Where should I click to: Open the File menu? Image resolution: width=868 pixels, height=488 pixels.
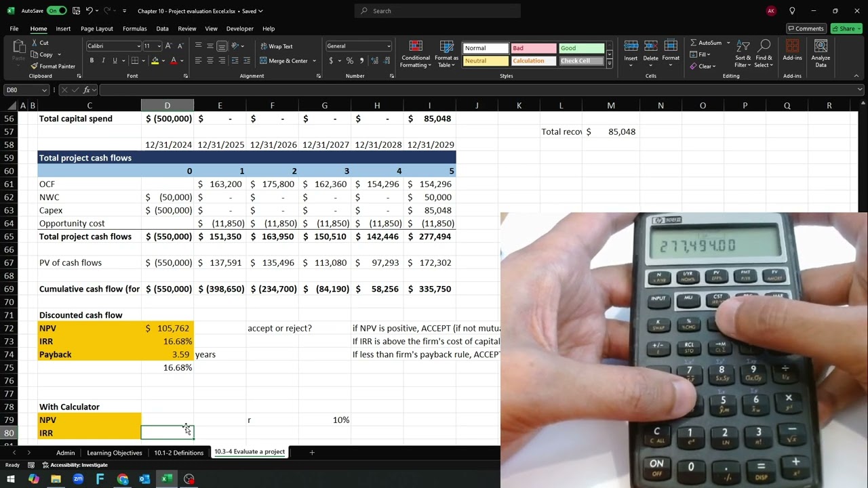[x=14, y=28]
